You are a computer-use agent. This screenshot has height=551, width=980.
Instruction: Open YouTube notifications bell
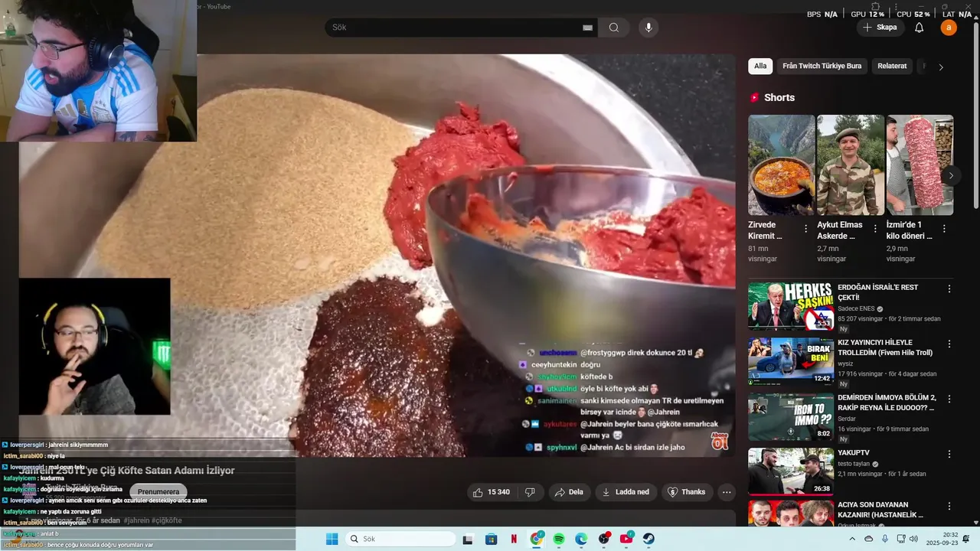point(920,28)
